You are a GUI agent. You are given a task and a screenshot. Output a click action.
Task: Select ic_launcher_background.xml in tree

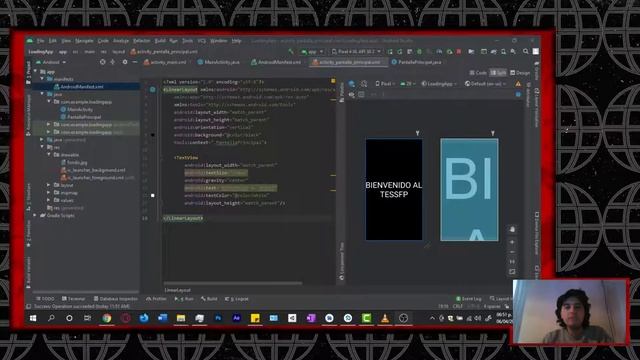(x=93, y=170)
